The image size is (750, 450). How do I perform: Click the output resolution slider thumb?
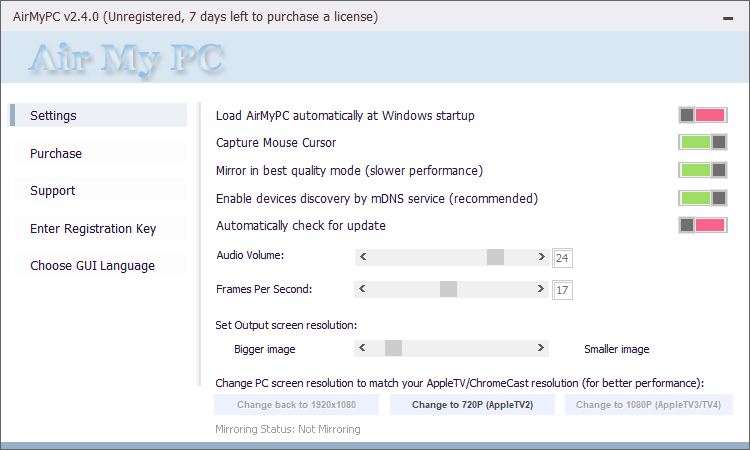[x=393, y=348]
